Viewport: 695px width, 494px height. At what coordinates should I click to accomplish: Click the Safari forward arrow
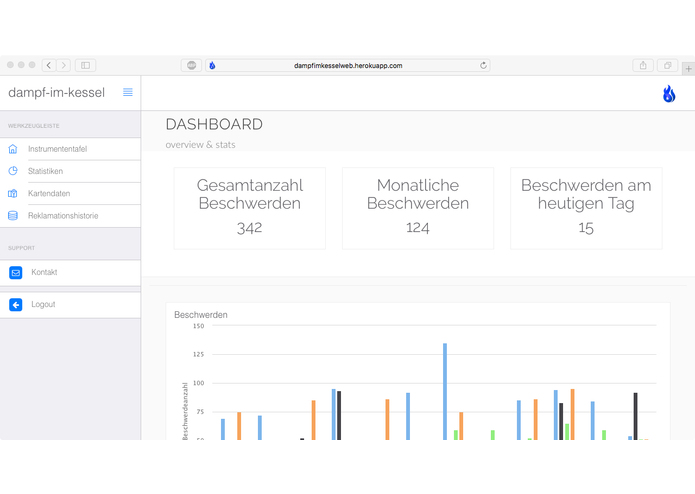(x=63, y=66)
